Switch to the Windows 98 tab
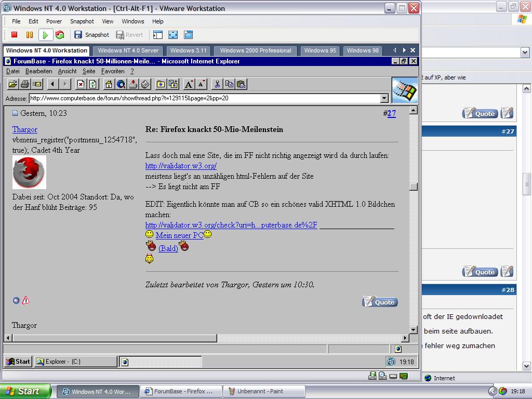The width and height of the screenshot is (532, 399). click(363, 50)
